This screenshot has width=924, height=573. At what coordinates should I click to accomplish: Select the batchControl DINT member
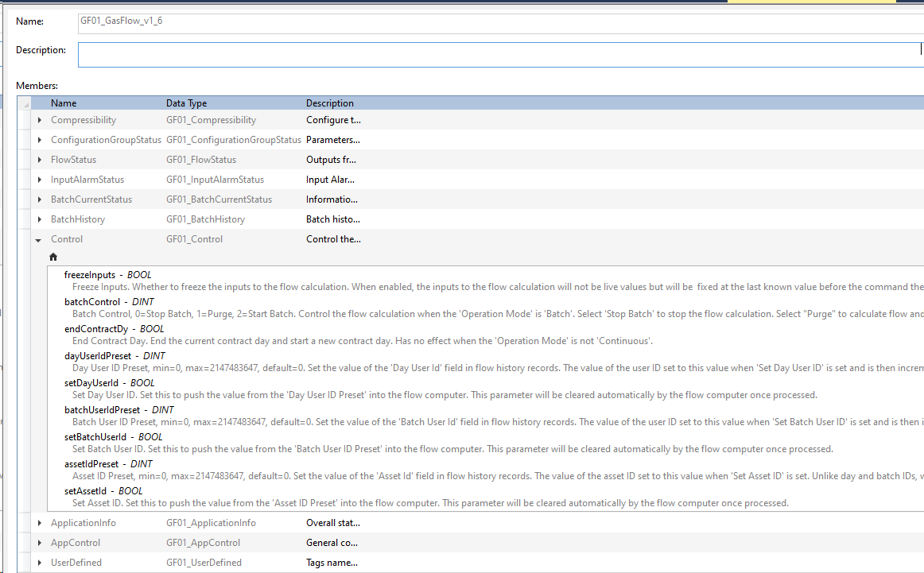[x=92, y=302]
